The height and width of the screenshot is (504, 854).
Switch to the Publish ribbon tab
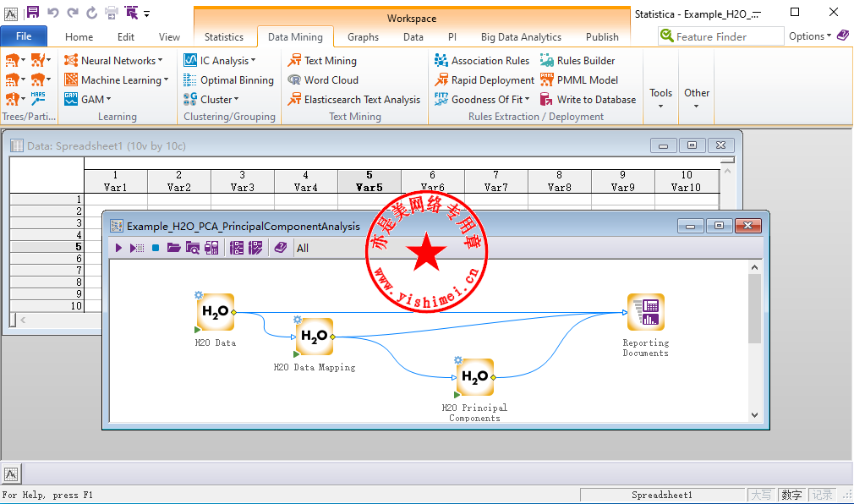(x=602, y=37)
